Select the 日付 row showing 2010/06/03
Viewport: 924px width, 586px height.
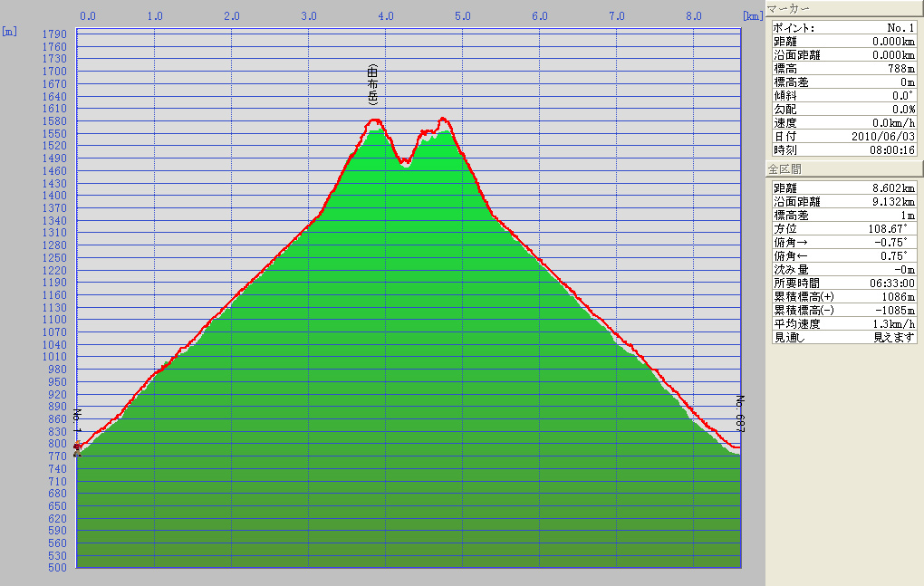click(843, 136)
